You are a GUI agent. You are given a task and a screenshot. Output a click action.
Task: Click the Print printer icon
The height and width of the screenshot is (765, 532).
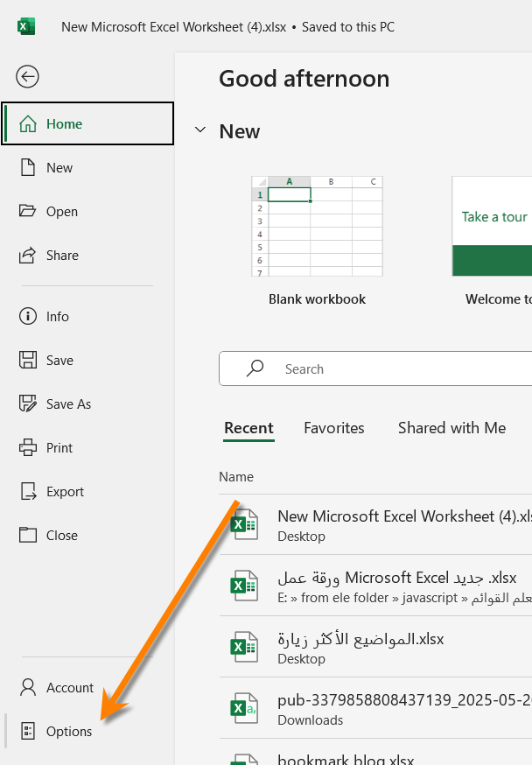tap(28, 447)
